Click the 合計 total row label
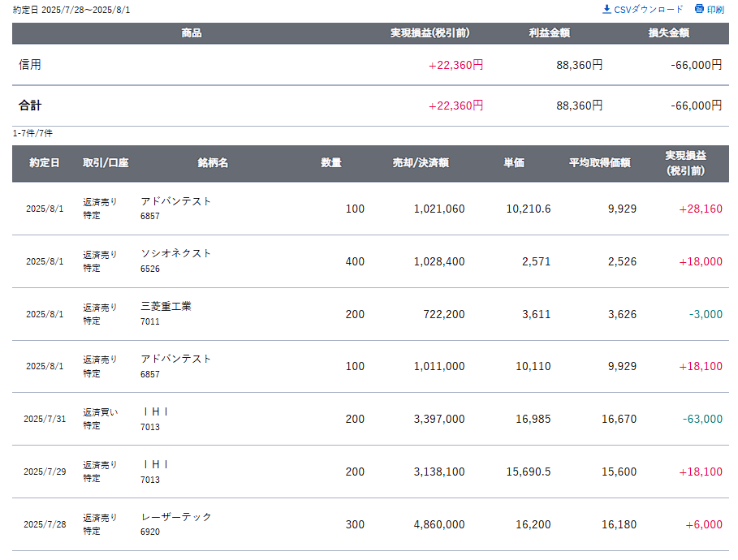The height and width of the screenshot is (560, 738). pyautogui.click(x=30, y=105)
